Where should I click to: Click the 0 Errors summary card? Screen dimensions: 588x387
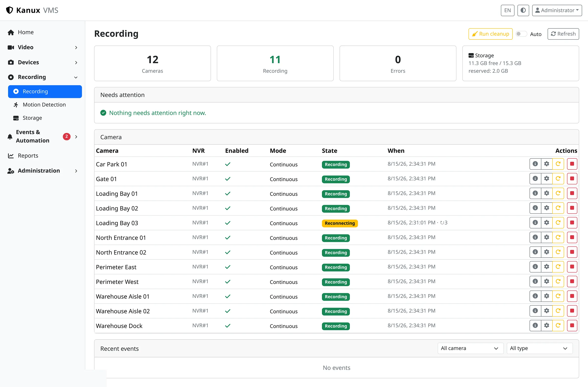398,63
